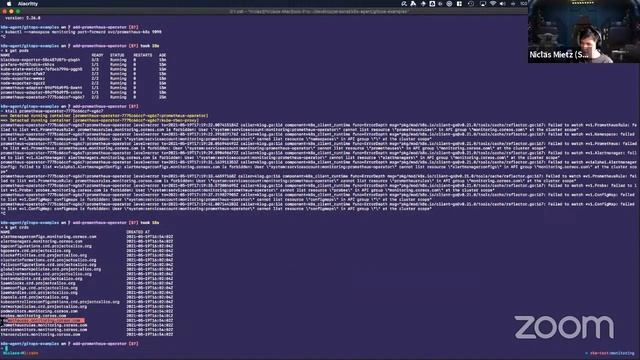Click the CREATED AT column header

pyautogui.click(x=138, y=232)
